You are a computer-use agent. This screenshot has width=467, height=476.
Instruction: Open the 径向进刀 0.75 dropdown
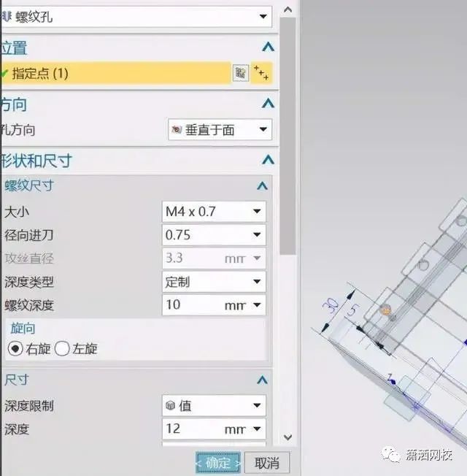214,234
